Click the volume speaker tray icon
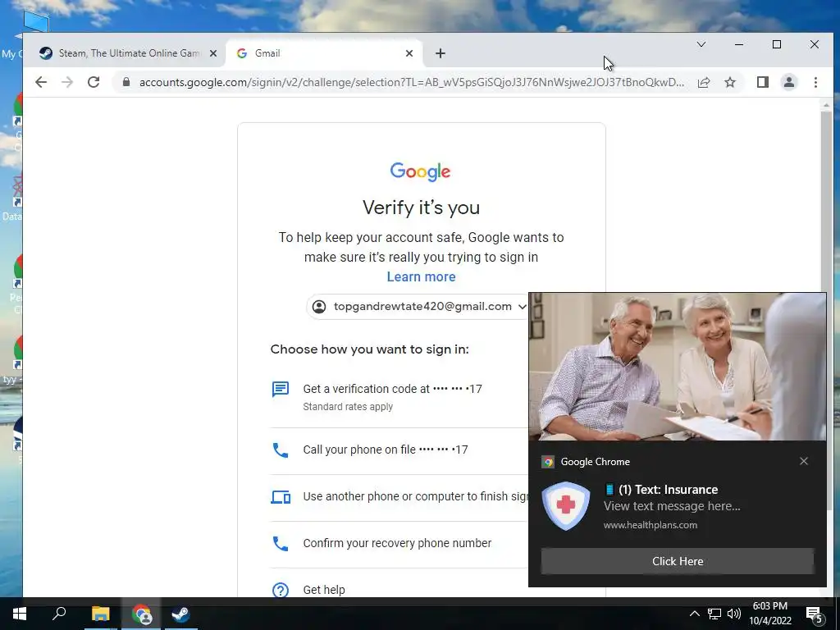Image resolution: width=840 pixels, height=630 pixels. pyautogui.click(x=734, y=614)
